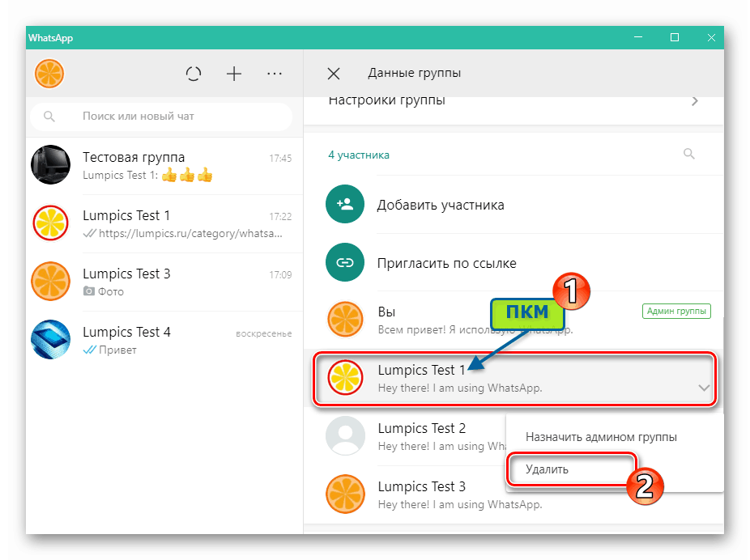Select participant Lumpics Test 3 in the participants list
Viewport: 750px width, 560px height.
coord(513,494)
